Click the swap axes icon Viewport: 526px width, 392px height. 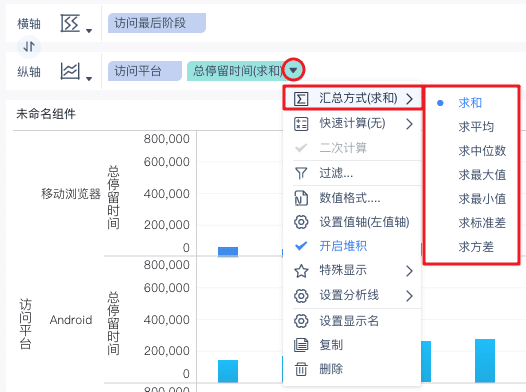click(x=29, y=47)
